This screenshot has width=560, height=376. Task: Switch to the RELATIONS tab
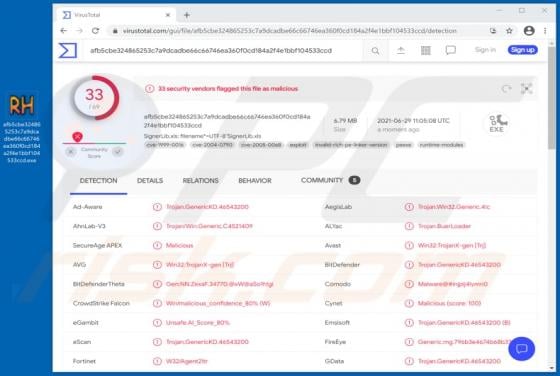point(200,181)
